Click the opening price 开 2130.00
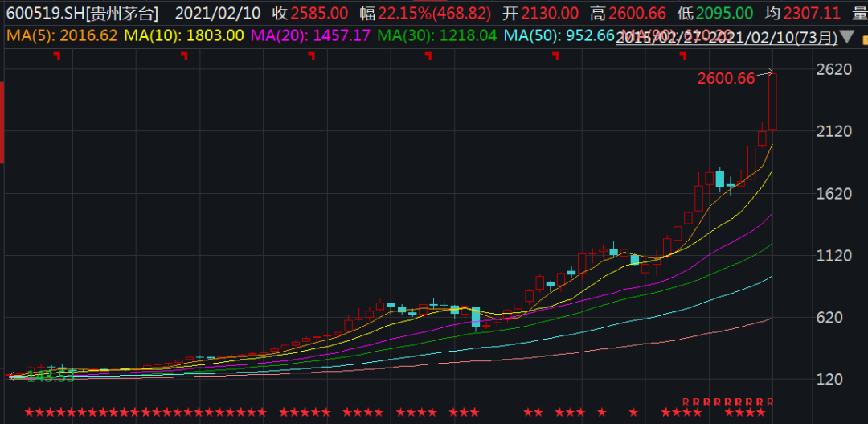The width and height of the screenshot is (868, 424). (x=540, y=13)
